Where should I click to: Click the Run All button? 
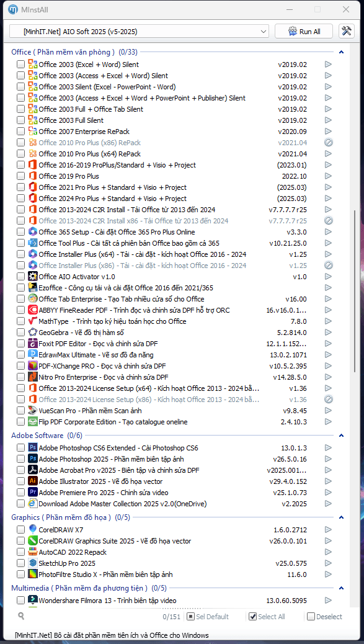point(304,31)
